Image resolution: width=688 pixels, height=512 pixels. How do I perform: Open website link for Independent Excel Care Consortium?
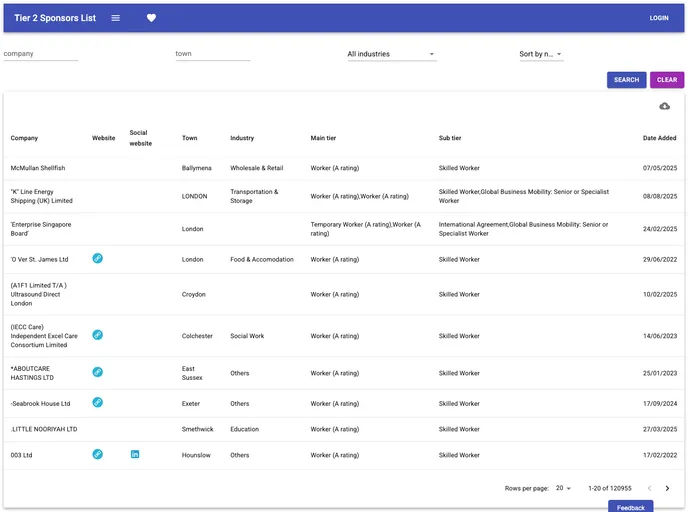point(97,335)
